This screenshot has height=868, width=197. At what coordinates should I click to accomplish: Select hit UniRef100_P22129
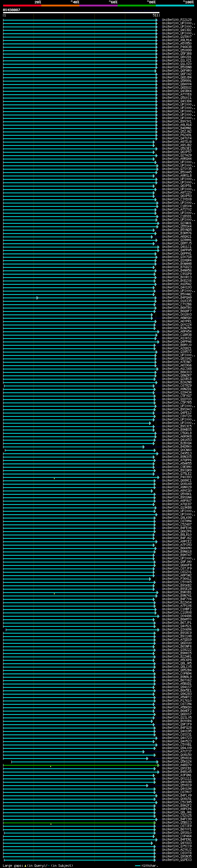176,20
